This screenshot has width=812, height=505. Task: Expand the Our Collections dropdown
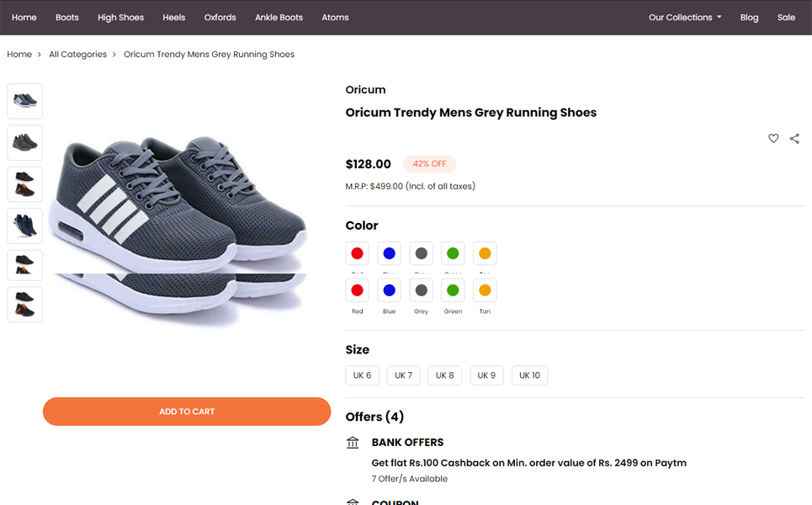click(x=684, y=18)
